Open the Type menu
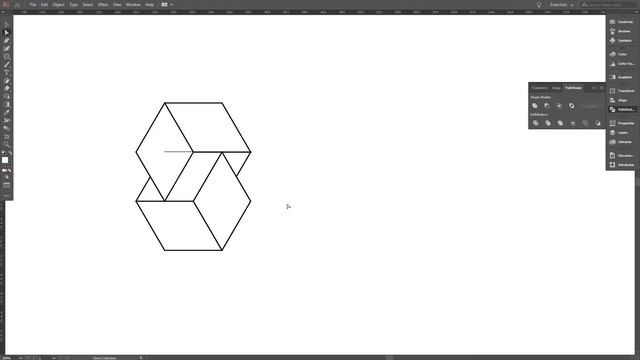This screenshot has height=360, width=640. tap(73, 4)
